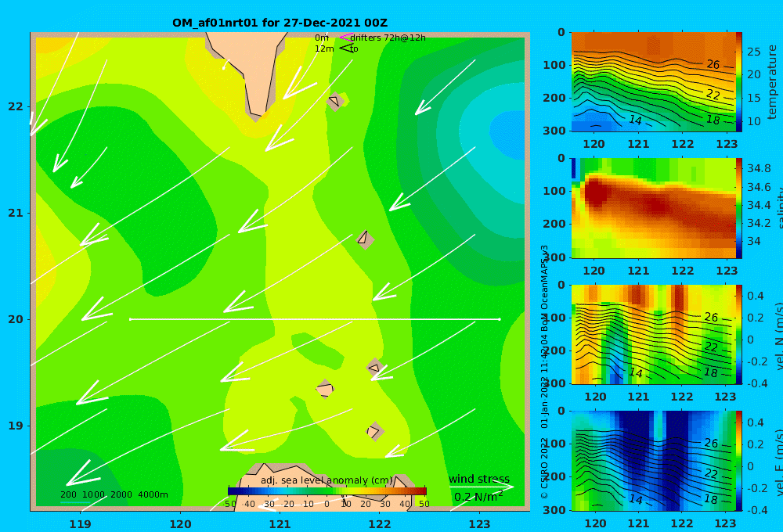Click contour label 18 in vel. E panel

coord(711,498)
